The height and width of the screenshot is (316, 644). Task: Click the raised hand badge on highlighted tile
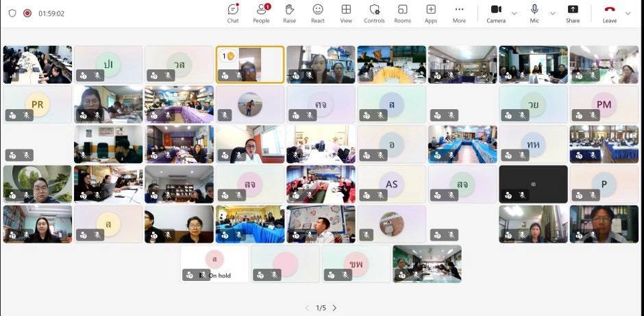click(227, 56)
